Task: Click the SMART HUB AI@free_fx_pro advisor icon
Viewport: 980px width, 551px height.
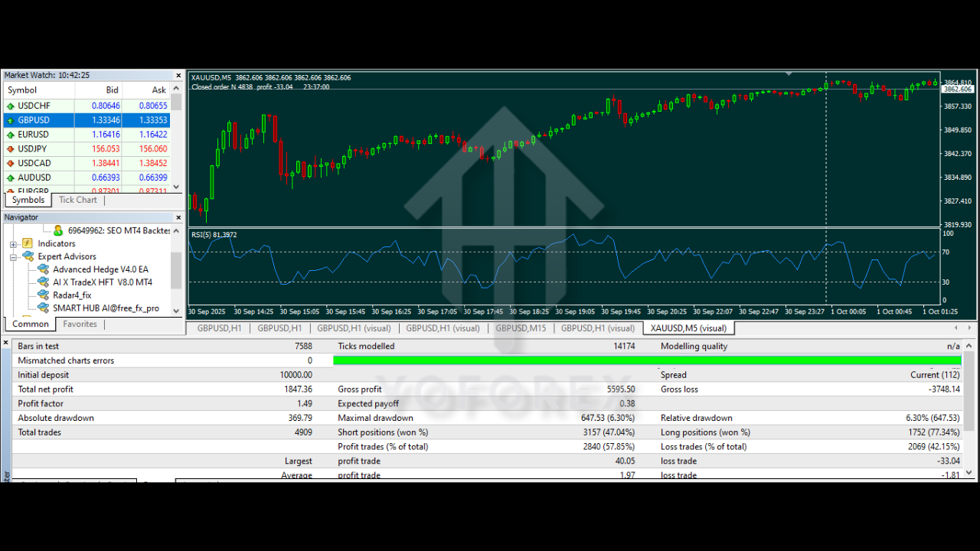Action: coord(44,308)
